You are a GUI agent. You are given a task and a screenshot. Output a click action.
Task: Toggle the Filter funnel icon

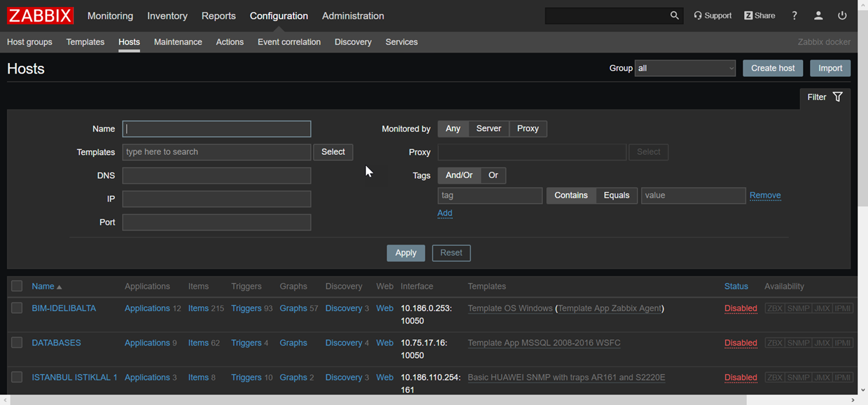tap(837, 97)
